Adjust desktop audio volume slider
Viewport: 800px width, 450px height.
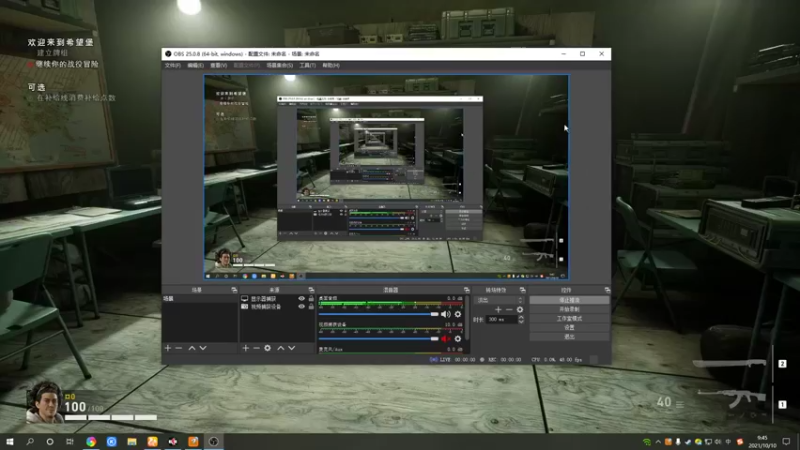click(x=379, y=314)
